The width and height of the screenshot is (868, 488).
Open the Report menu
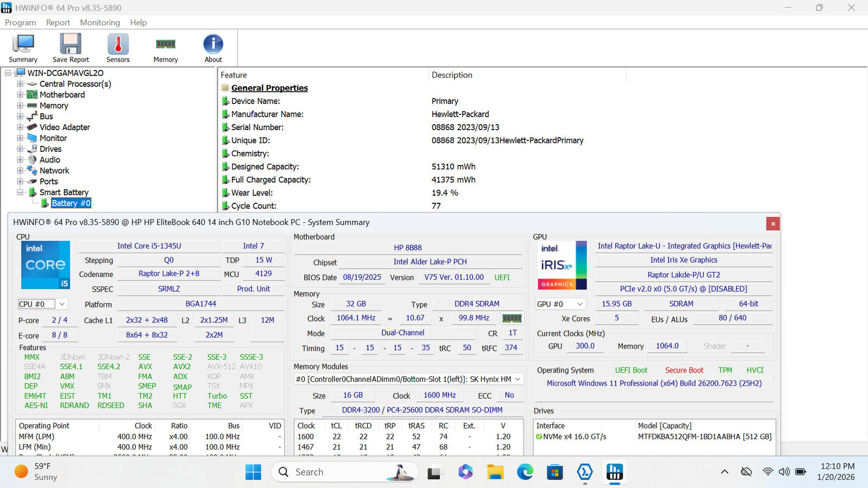(58, 22)
